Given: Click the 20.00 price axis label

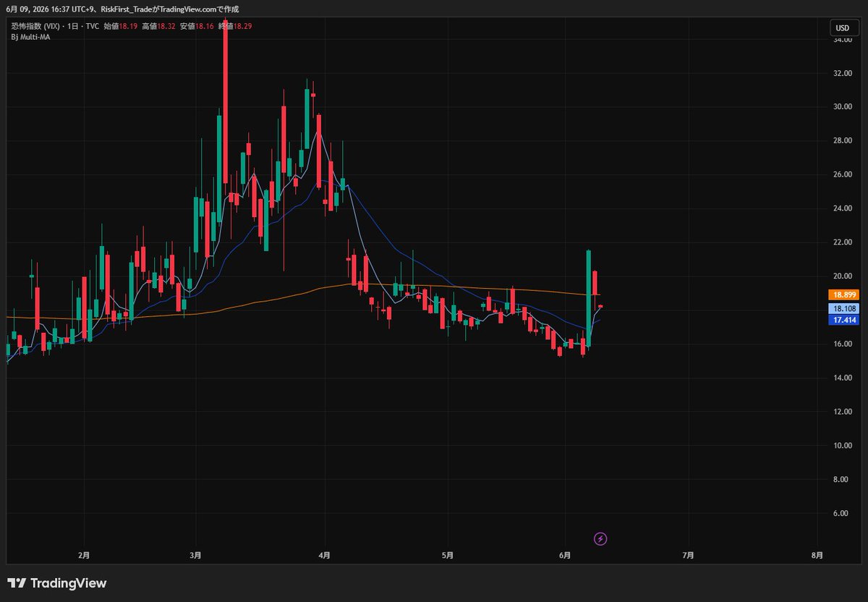Looking at the screenshot, I should 842,276.
